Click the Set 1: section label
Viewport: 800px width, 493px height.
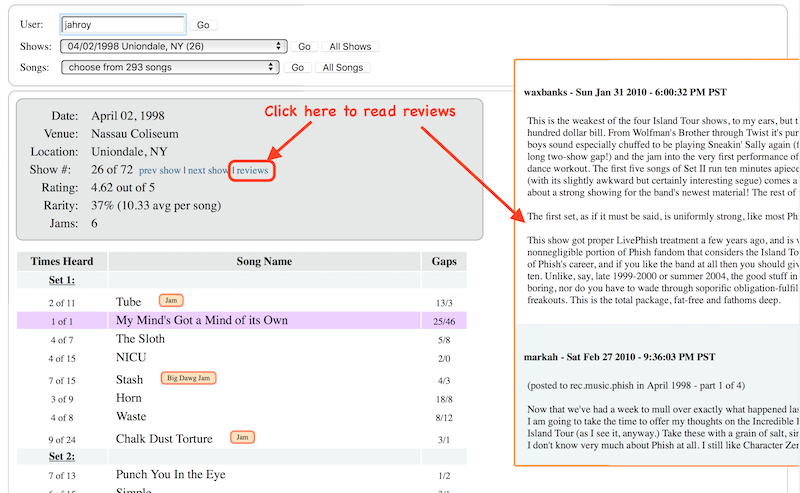62,281
